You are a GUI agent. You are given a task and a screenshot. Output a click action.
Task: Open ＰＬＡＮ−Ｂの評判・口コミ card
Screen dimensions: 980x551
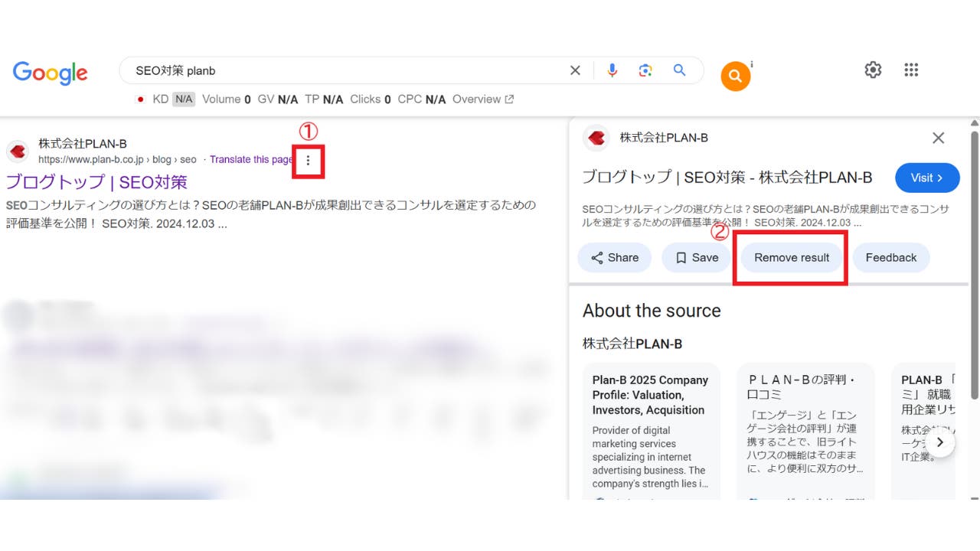coord(805,432)
